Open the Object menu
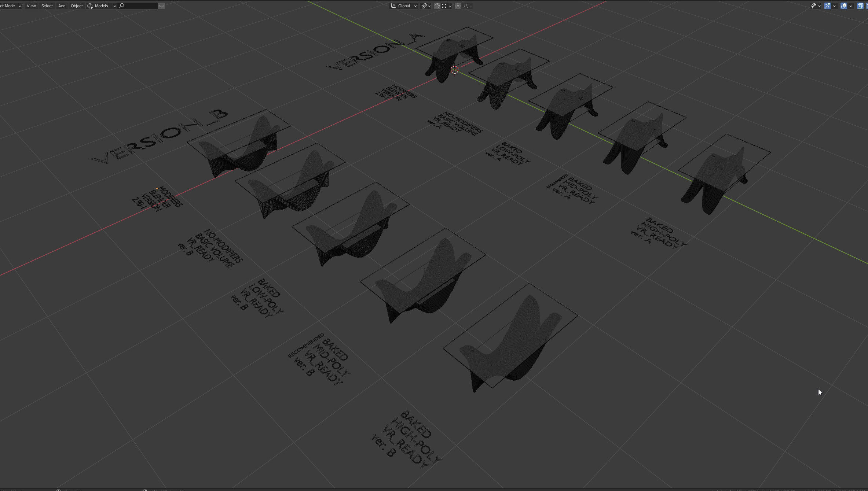Viewport: 868px width, 491px height. point(77,6)
